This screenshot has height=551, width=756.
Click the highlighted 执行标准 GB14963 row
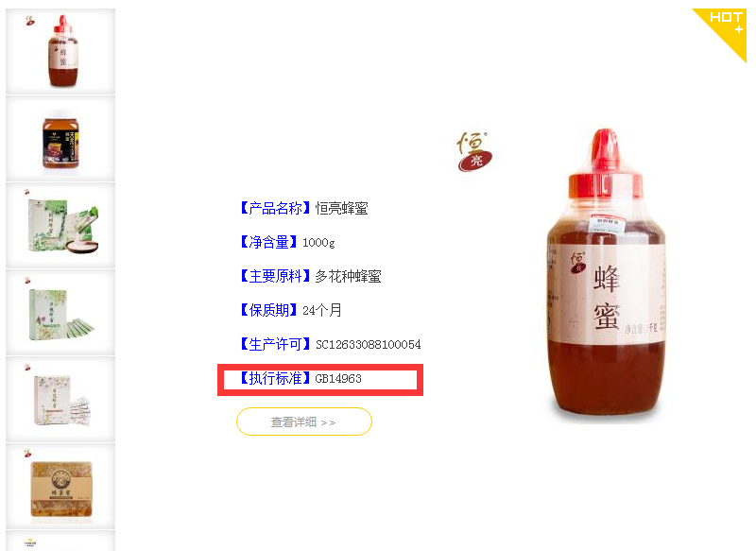pyautogui.click(x=320, y=380)
